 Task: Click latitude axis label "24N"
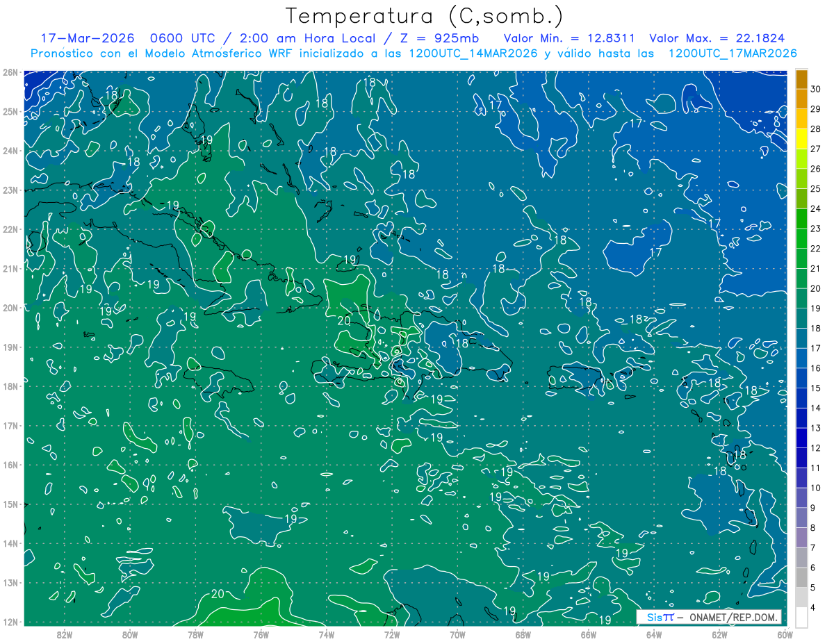coord(10,151)
